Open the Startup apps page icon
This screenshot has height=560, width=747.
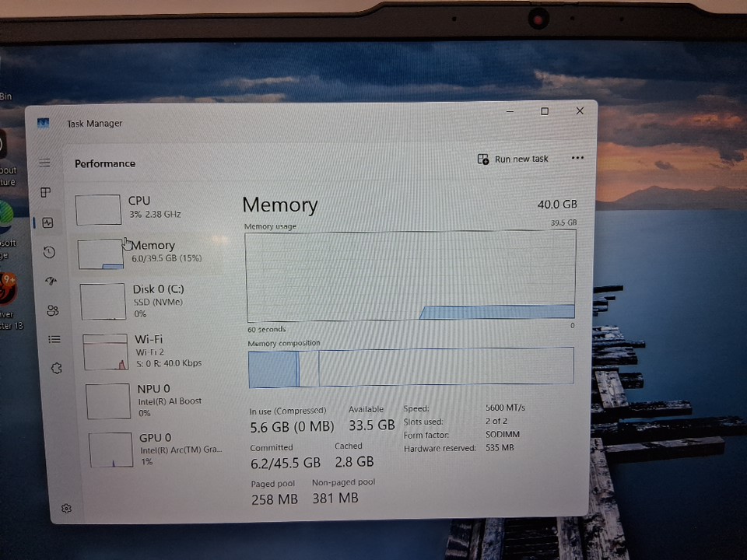51,281
